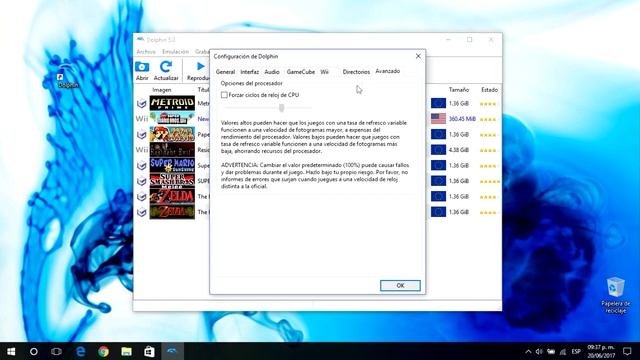
Task: Open the Windows Start menu
Action: point(11,351)
